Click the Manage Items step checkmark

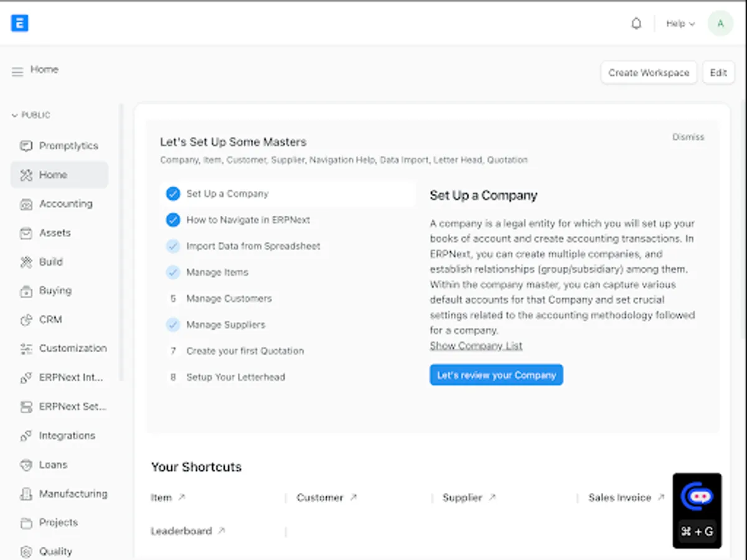pyautogui.click(x=173, y=273)
